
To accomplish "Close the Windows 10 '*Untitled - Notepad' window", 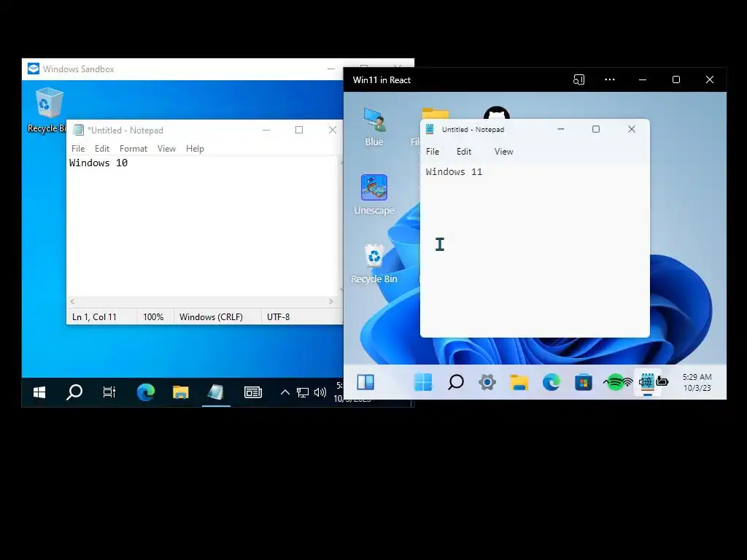I will pos(333,130).
